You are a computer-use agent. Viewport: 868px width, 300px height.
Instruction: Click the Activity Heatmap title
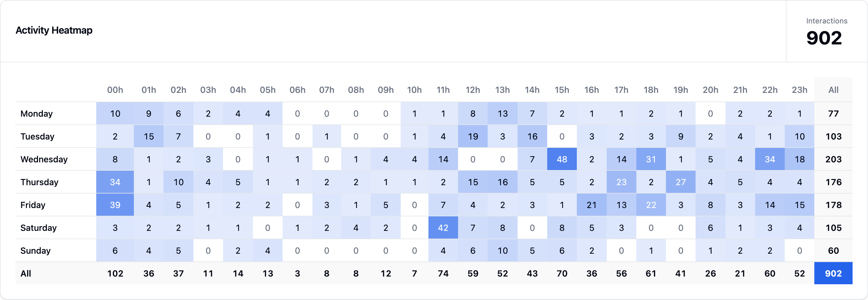[54, 30]
